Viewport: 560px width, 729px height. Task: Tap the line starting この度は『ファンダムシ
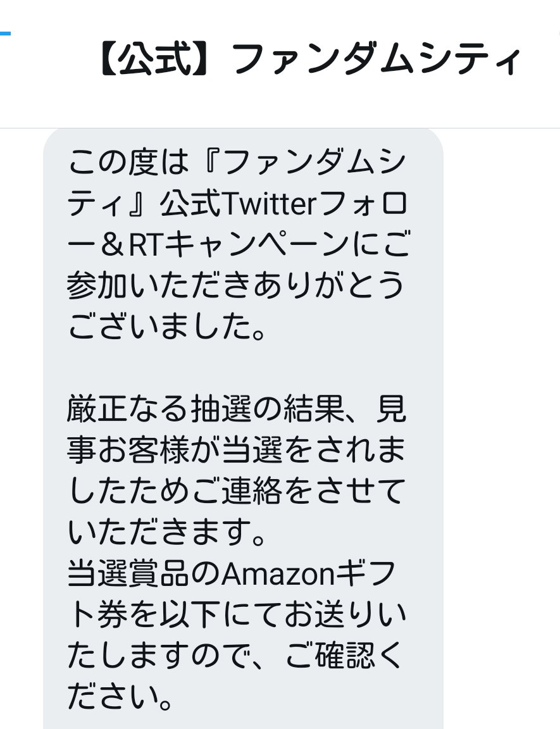[237, 162]
